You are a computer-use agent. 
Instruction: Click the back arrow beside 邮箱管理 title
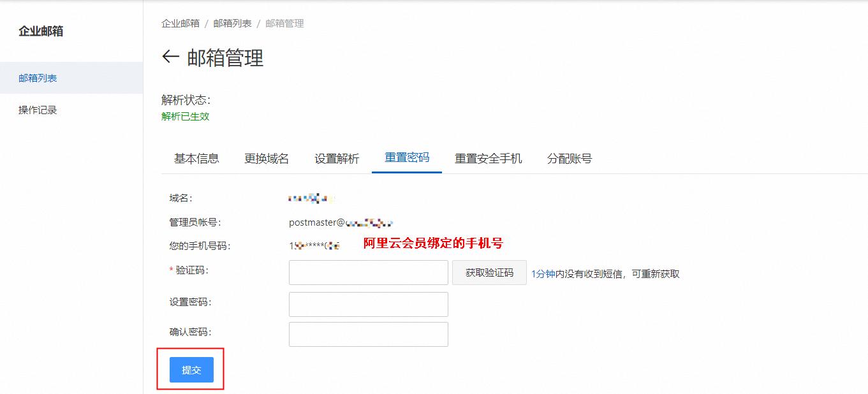[168, 57]
